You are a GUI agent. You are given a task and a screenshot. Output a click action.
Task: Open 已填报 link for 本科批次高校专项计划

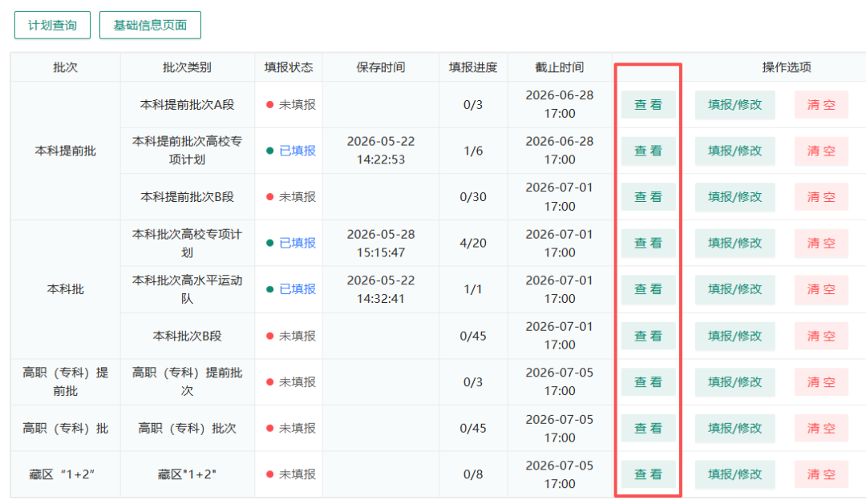tap(297, 243)
